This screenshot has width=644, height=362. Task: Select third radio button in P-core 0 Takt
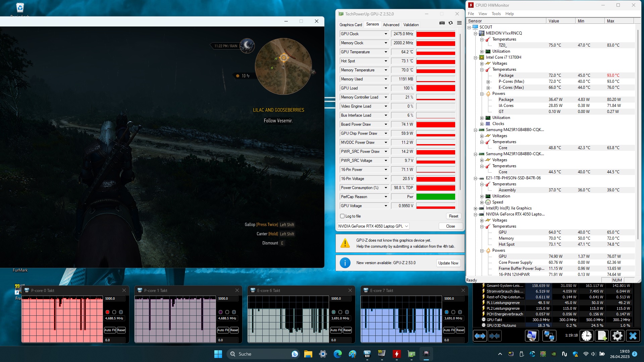(121, 312)
